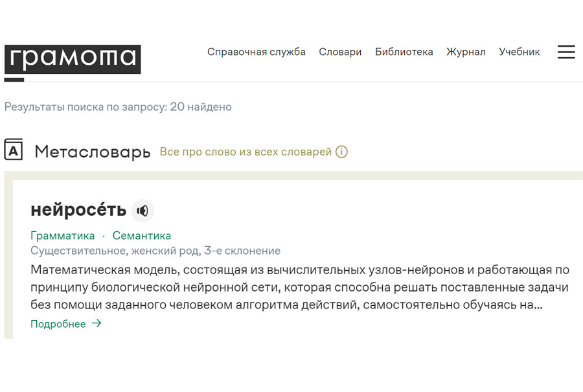This screenshot has height=392, width=583.
Task: Open the hamburger menu
Action: [566, 52]
